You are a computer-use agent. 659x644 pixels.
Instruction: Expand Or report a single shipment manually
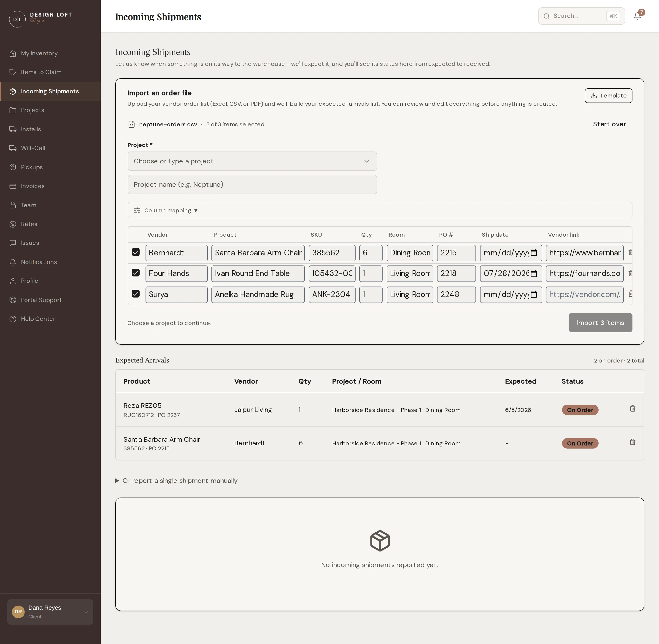(176, 481)
